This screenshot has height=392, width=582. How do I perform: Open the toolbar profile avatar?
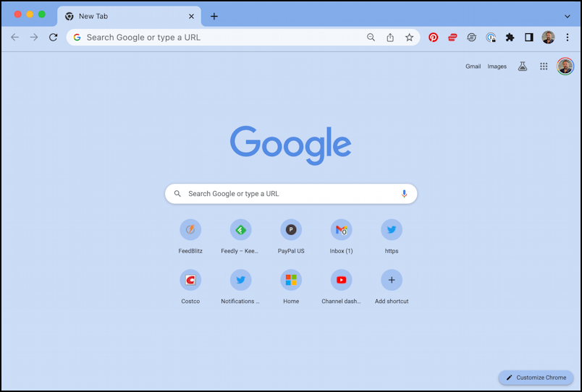click(548, 37)
